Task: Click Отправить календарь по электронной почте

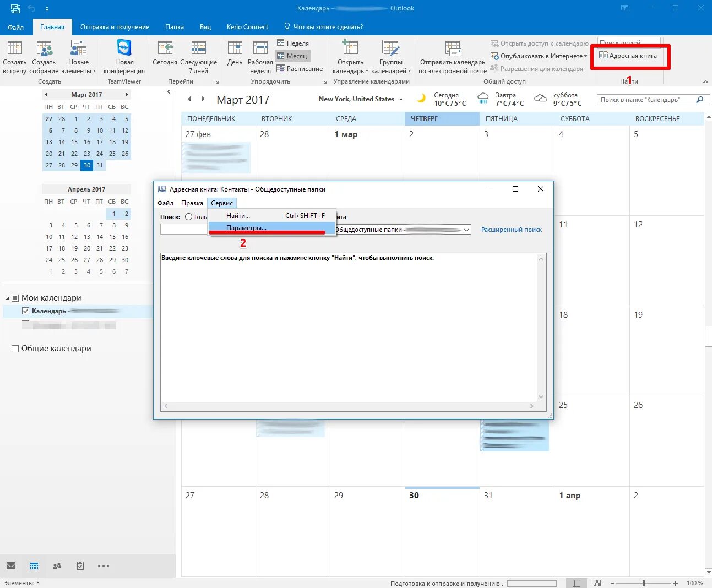Action: 453,57
